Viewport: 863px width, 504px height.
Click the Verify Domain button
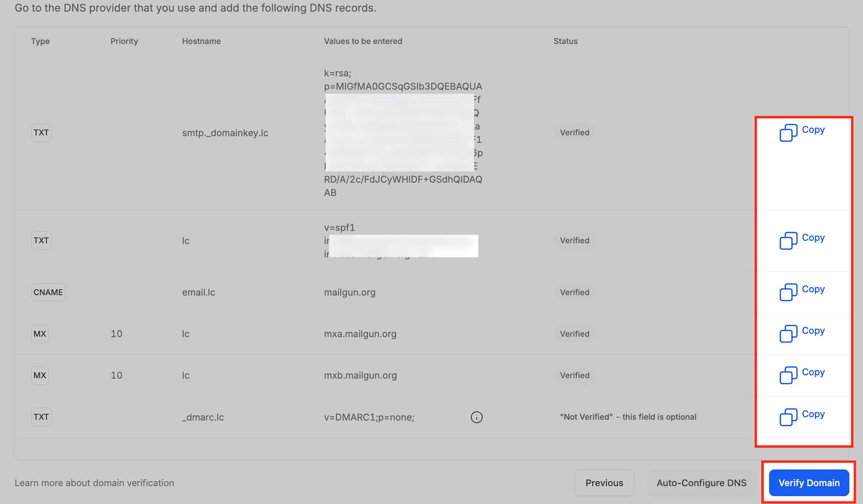pos(809,483)
